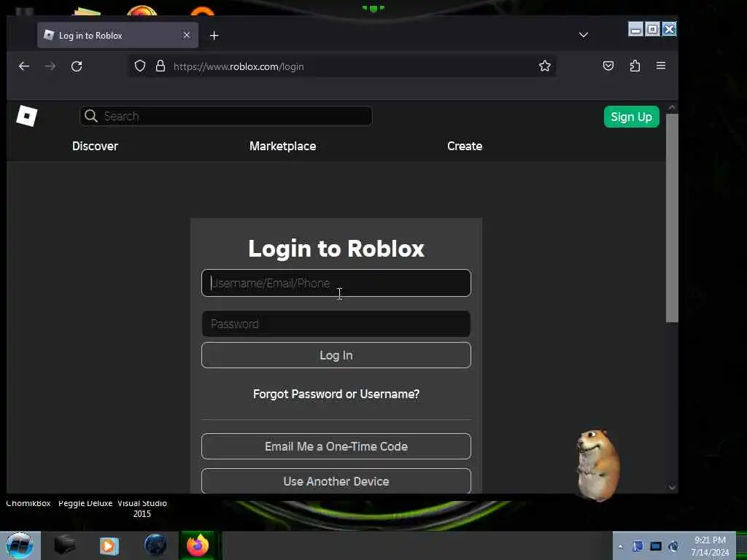Click the blue monitor icon in the system tray
The image size is (747, 560).
point(656,546)
